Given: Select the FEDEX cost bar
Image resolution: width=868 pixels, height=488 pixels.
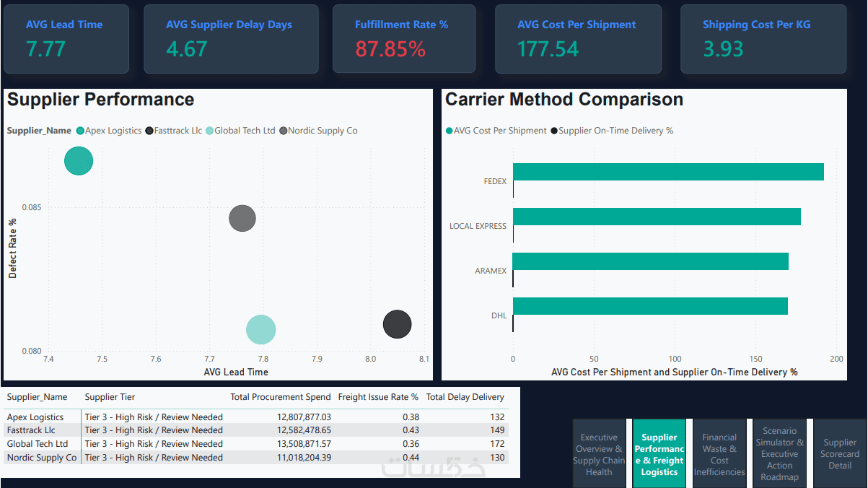Looking at the screenshot, I should pos(668,172).
